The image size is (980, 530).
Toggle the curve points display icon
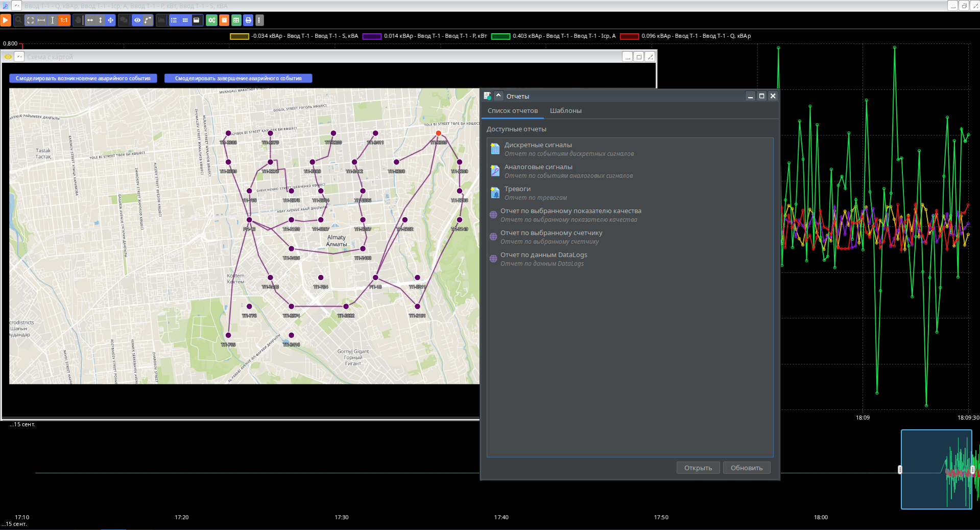click(148, 20)
